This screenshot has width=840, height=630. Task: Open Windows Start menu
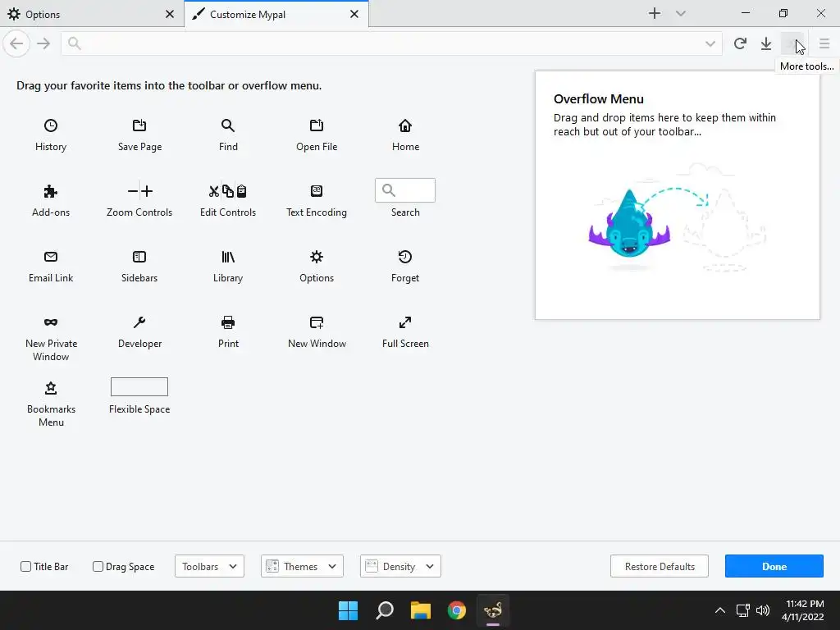point(348,610)
